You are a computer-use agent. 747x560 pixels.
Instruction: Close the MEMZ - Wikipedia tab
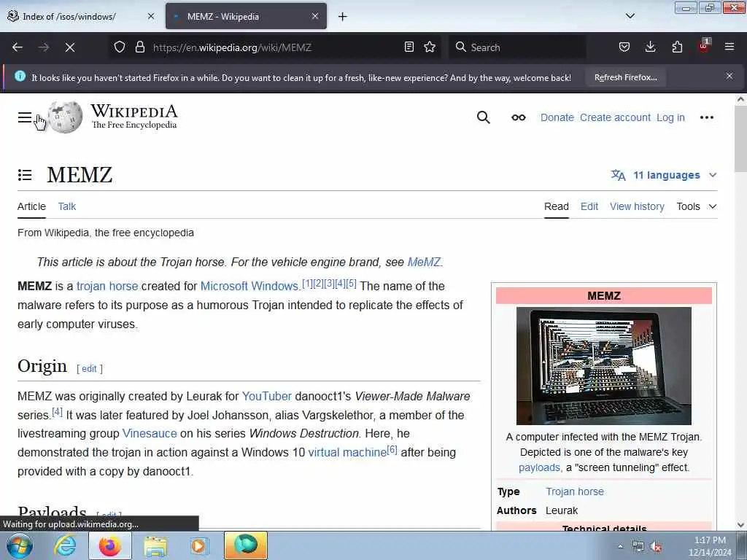315,16
